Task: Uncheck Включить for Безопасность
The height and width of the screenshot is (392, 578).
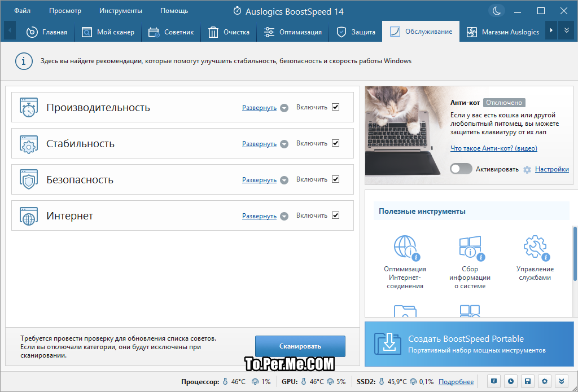Action: (335, 179)
